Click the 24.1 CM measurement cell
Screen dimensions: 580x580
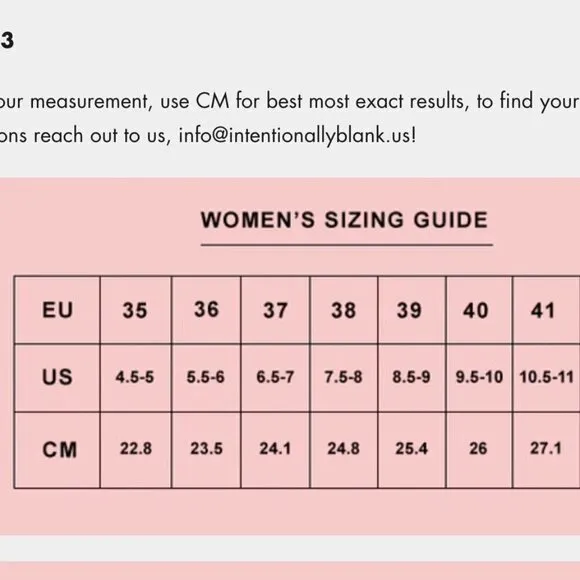pyautogui.click(x=275, y=450)
